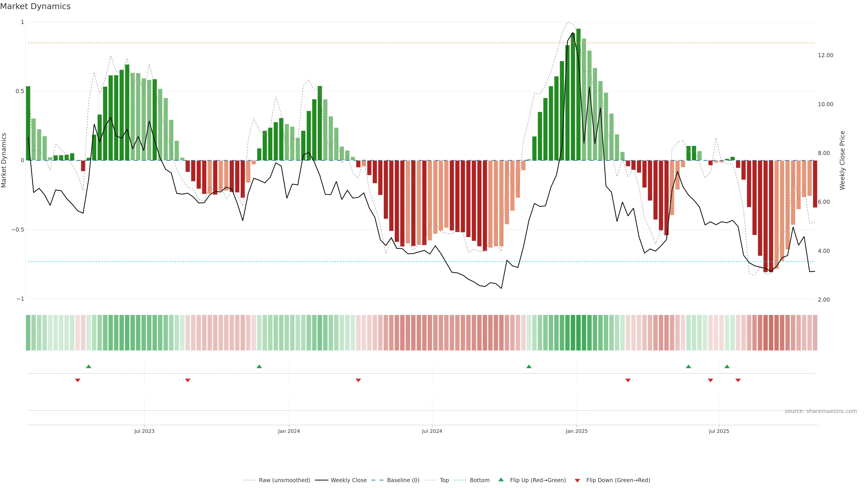
Task: Click the darkest green cell in the heatmap strip
Action: [578, 332]
